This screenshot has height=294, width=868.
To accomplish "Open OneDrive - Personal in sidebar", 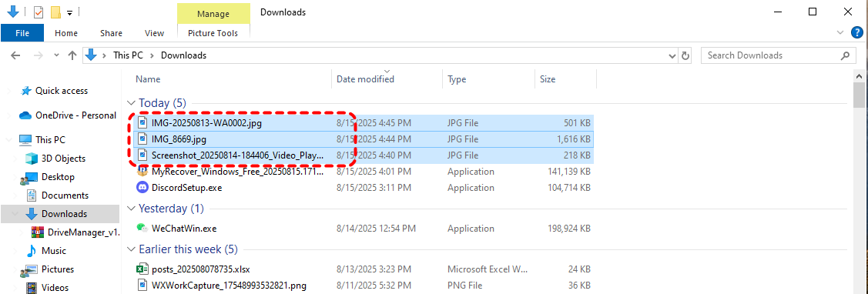I will [x=75, y=115].
